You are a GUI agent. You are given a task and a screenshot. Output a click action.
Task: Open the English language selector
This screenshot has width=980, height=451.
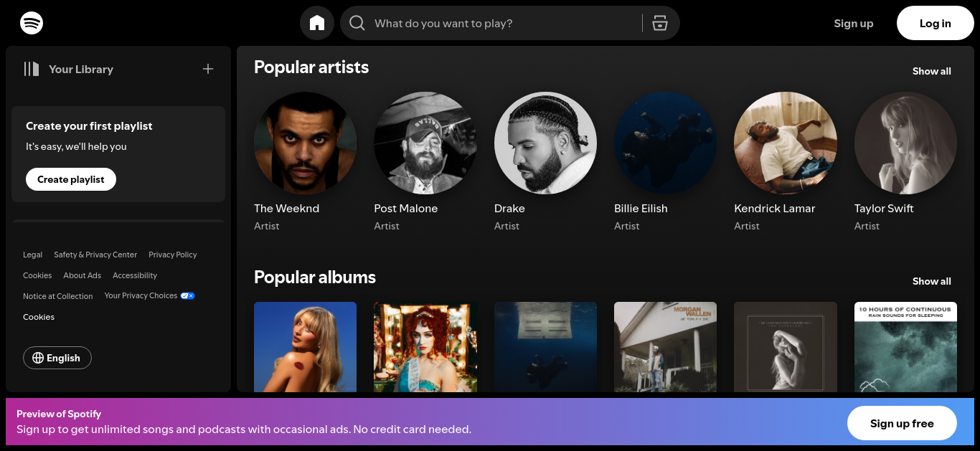click(57, 358)
